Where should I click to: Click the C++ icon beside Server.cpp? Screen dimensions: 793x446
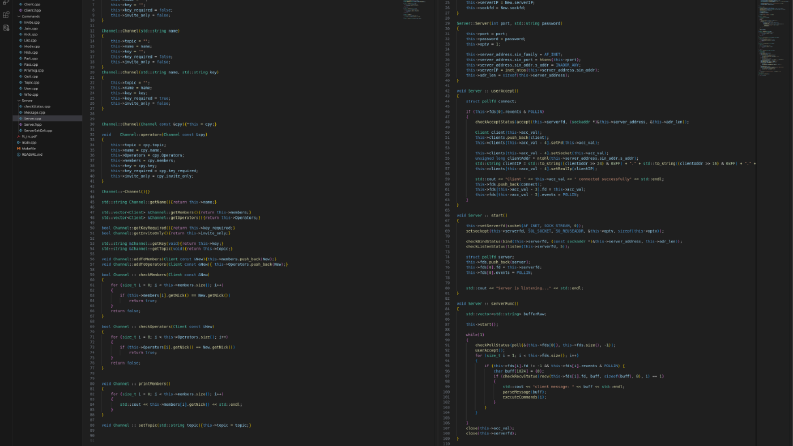(21, 118)
